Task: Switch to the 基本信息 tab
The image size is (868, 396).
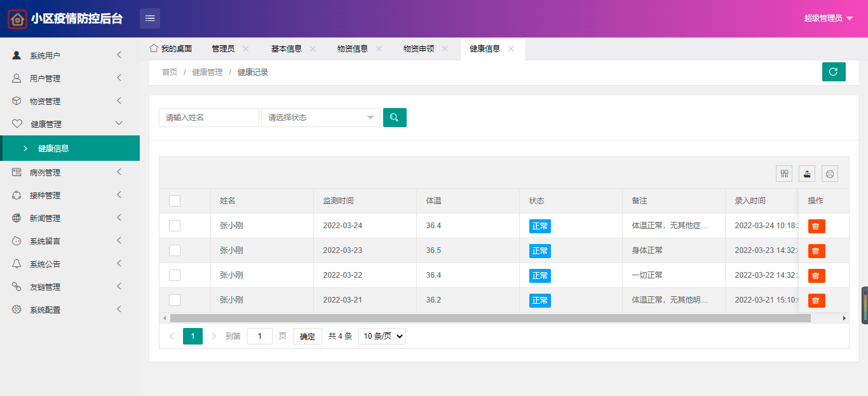Action: click(287, 49)
